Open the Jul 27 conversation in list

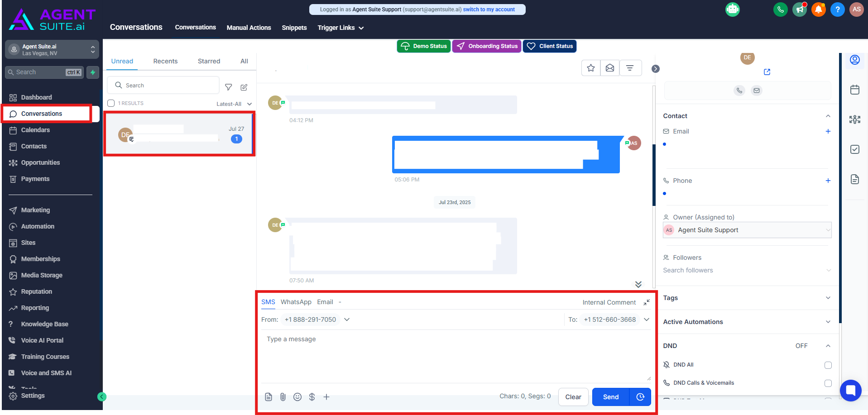click(x=179, y=134)
